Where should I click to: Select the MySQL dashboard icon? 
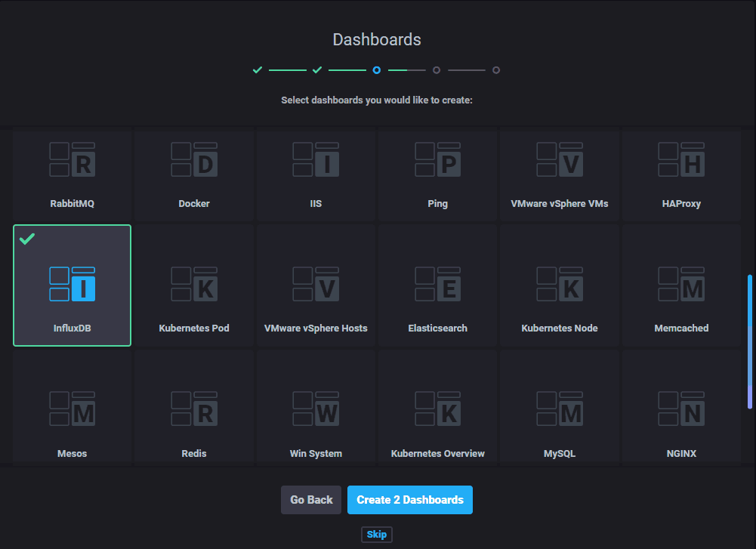click(560, 409)
